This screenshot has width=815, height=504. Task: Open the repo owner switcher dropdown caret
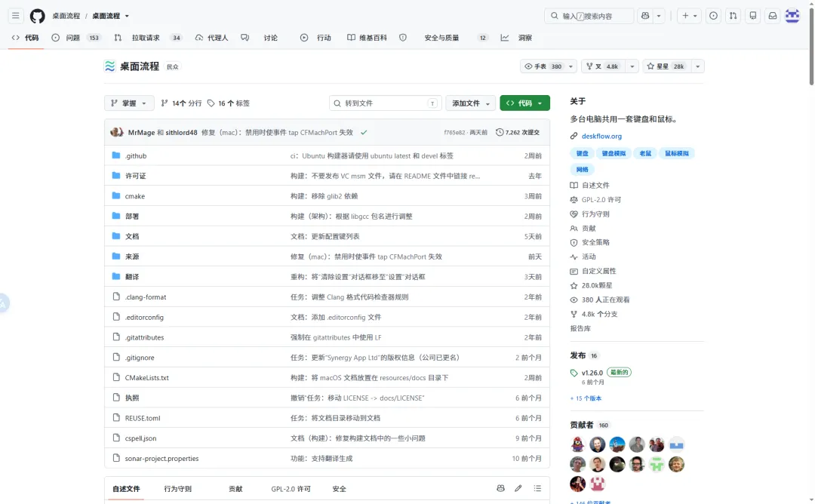pyautogui.click(x=127, y=16)
